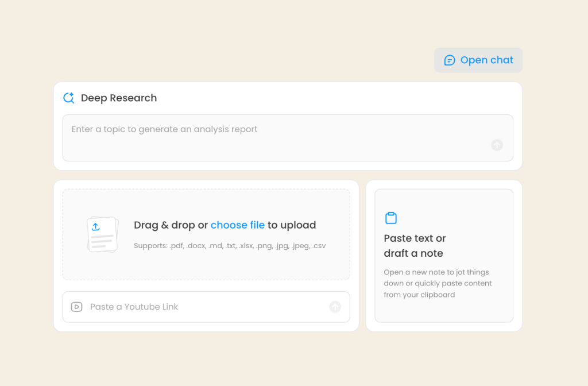The height and width of the screenshot is (386, 588).
Task: Click the note card description text
Action: coord(438,283)
